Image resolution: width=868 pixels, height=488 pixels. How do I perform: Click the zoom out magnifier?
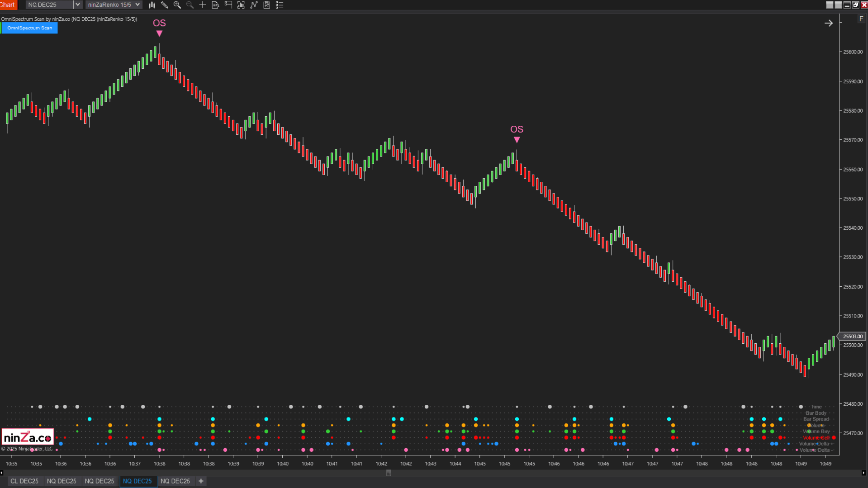click(190, 5)
